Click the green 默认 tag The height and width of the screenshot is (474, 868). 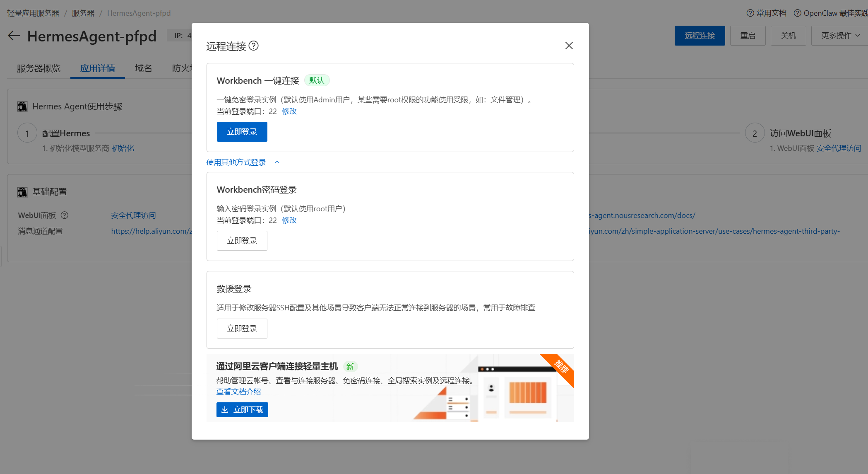point(317,80)
